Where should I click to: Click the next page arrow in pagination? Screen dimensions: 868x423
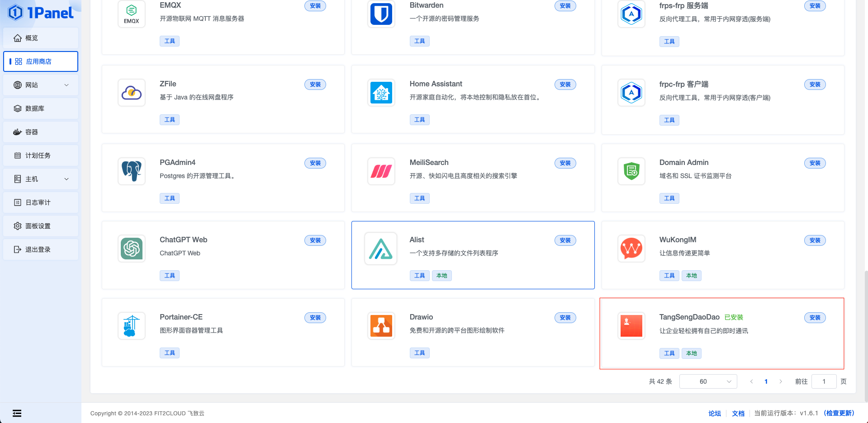click(x=781, y=381)
